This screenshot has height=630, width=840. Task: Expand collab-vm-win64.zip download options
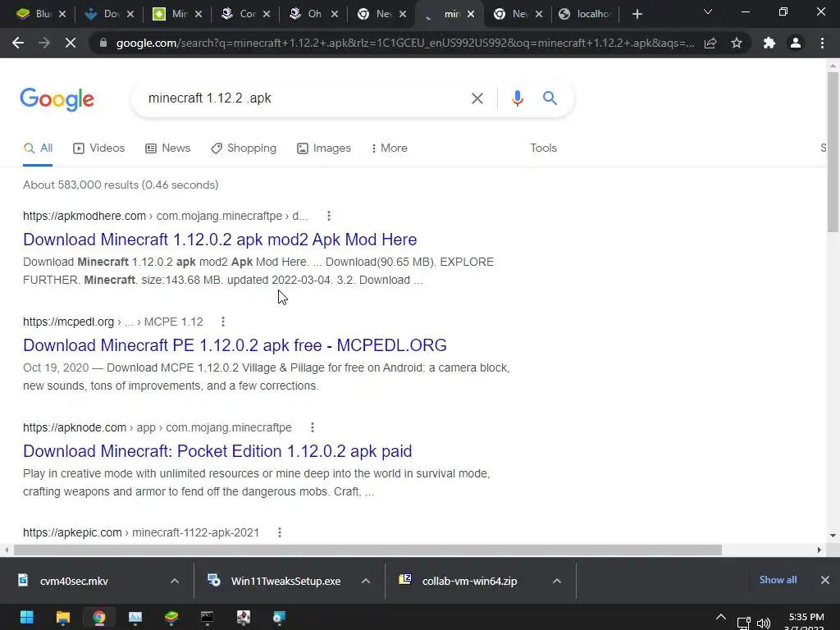tap(557, 581)
